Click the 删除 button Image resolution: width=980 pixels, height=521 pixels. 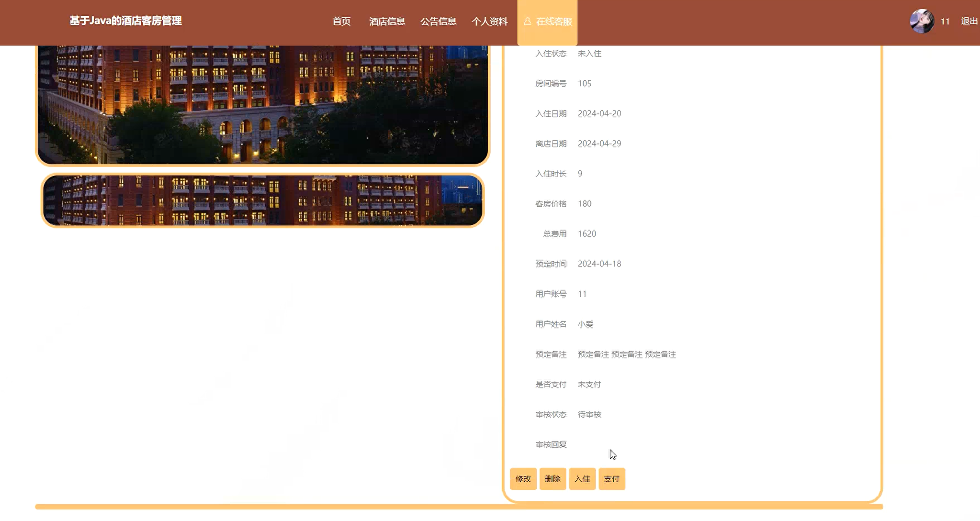[553, 479]
